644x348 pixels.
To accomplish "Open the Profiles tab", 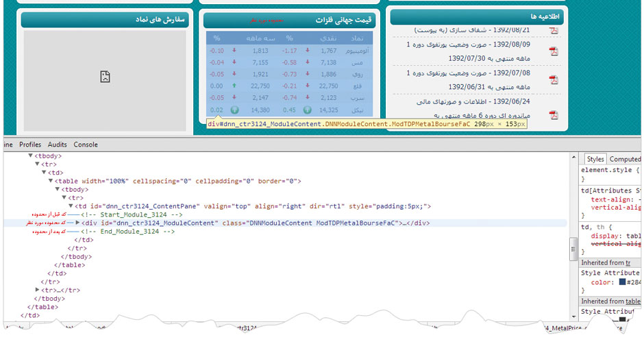I will (30, 145).
